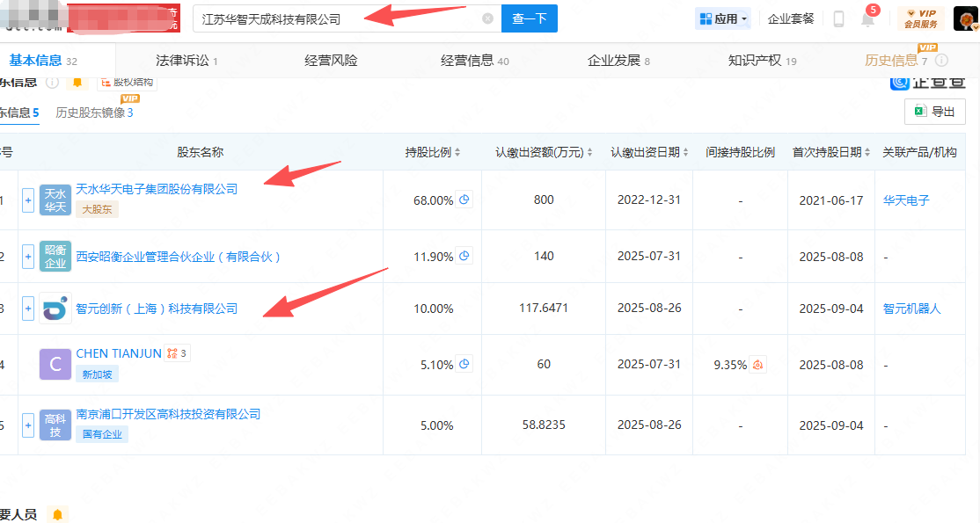Switch to 经营信息 tab

point(474,60)
